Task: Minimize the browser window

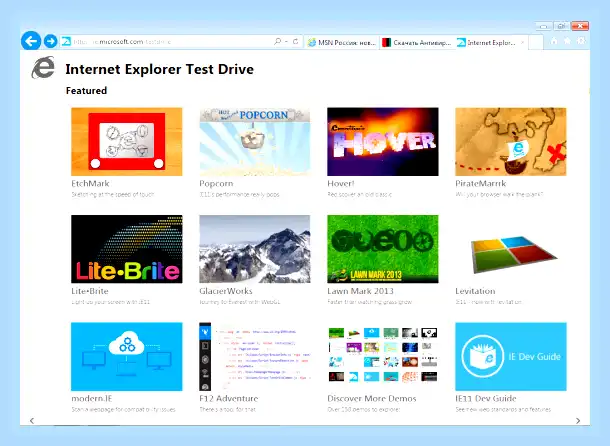Action: coord(544,26)
